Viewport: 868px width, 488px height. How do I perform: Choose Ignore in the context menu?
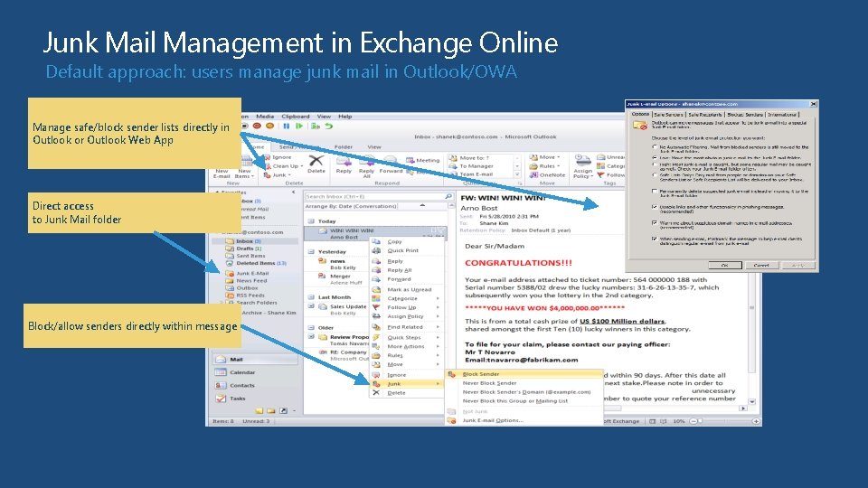point(408,375)
